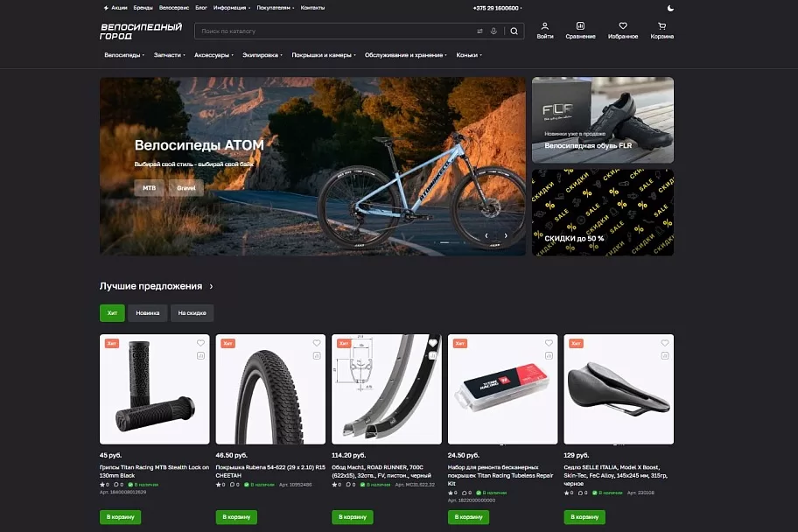
Task: Compare the Mach1 rim
Action: pos(432,356)
